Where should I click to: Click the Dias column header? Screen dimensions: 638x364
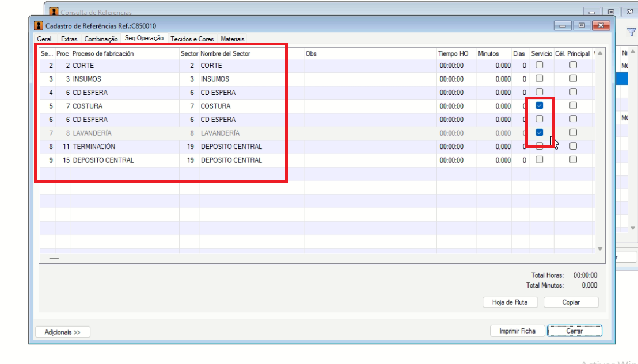point(521,53)
